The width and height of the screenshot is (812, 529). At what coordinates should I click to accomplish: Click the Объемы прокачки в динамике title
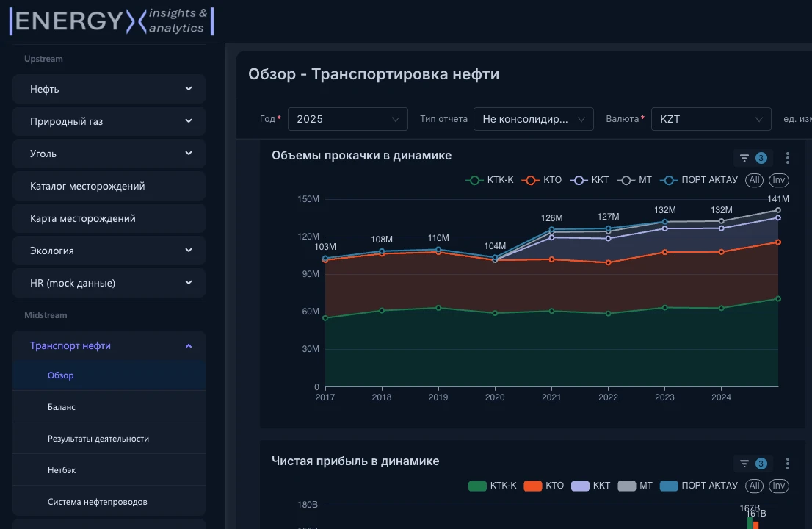361,156
